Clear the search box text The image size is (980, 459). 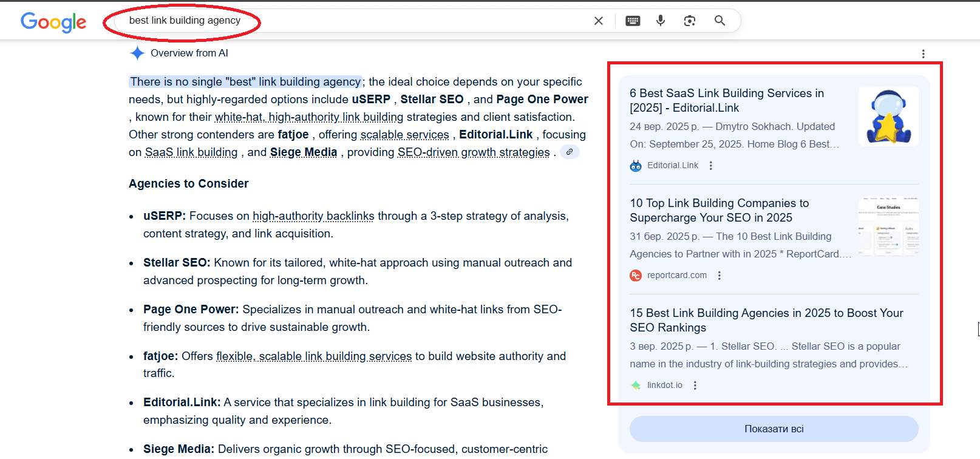(x=598, y=21)
